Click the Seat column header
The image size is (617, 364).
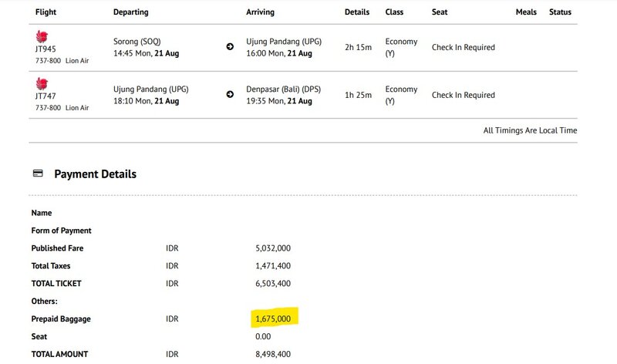tap(440, 12)
